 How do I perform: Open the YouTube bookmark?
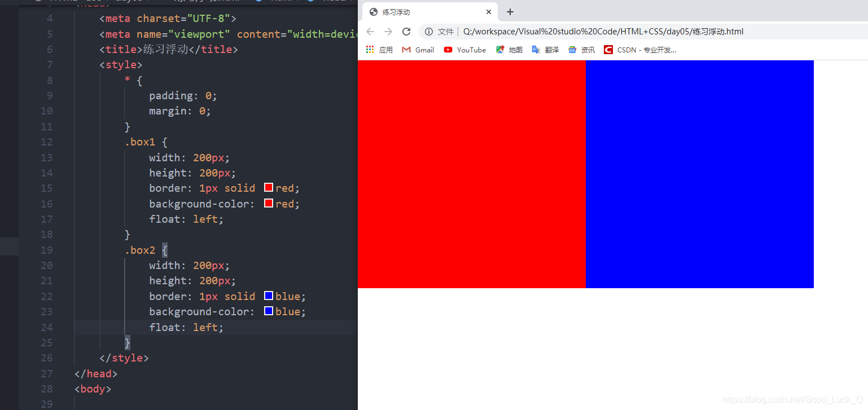tap(465, 50)
